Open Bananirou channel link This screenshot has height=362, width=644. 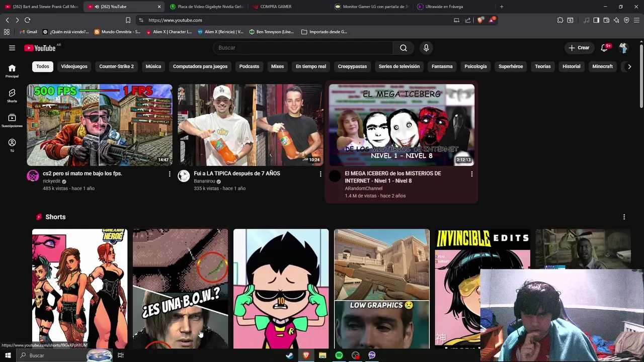[x=204, y=181]
